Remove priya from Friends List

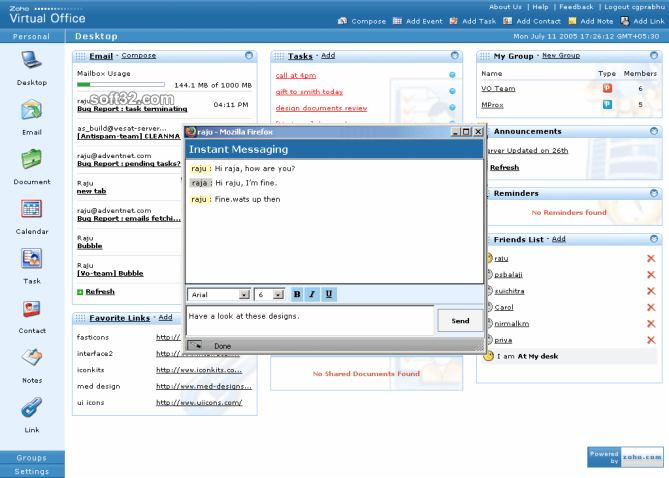click(651, 340)
